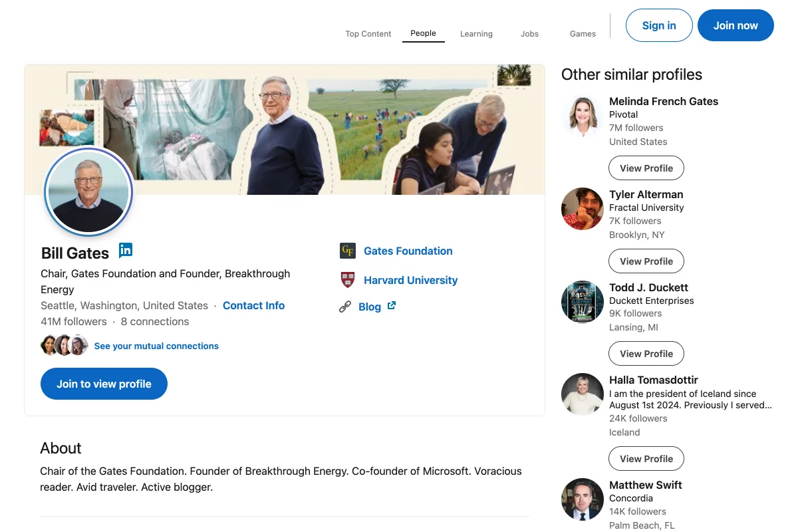Screen dimensions: 798x532
Task: Click the name Matthew Swift
Action: [646, 485]
